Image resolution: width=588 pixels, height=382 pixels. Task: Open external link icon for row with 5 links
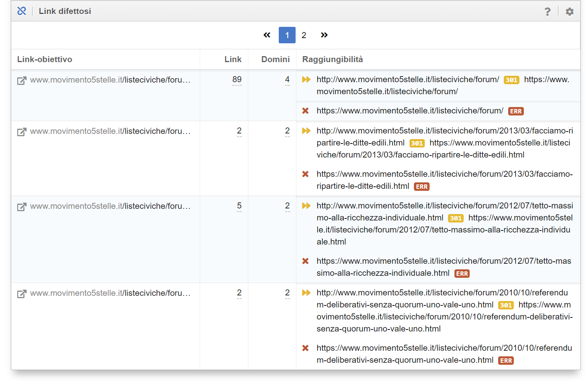coord(22,207)
